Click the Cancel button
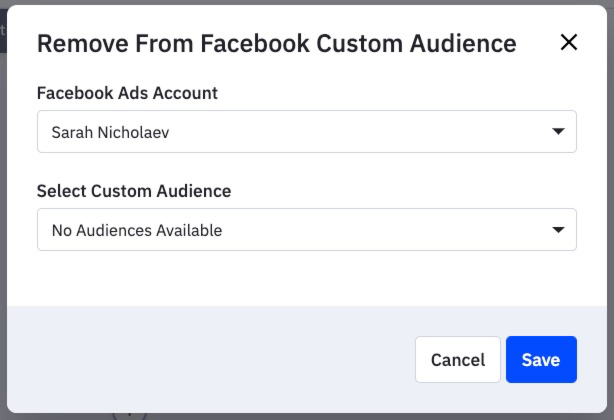Image resolution: width=614 pixels, height=420 pixels. pos(458,359)
